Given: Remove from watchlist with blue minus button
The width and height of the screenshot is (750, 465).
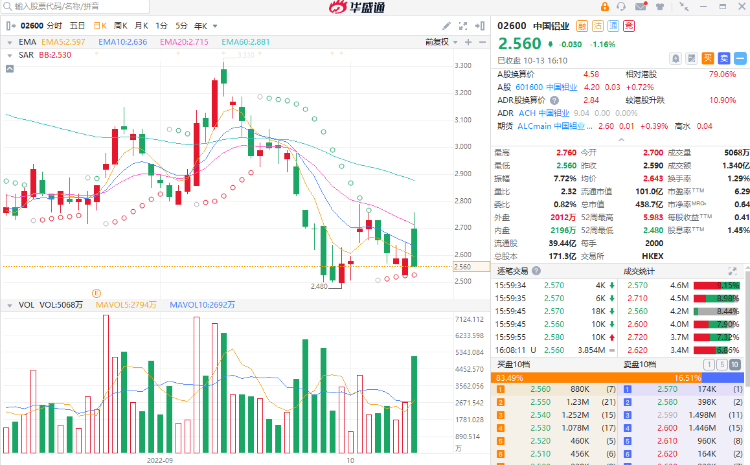Looking at the screenshot, I should [740, 59].
